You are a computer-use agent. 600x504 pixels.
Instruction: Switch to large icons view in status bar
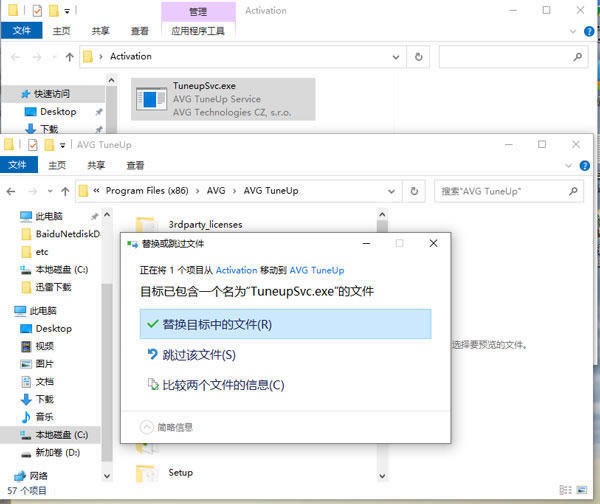coord(581,490)
